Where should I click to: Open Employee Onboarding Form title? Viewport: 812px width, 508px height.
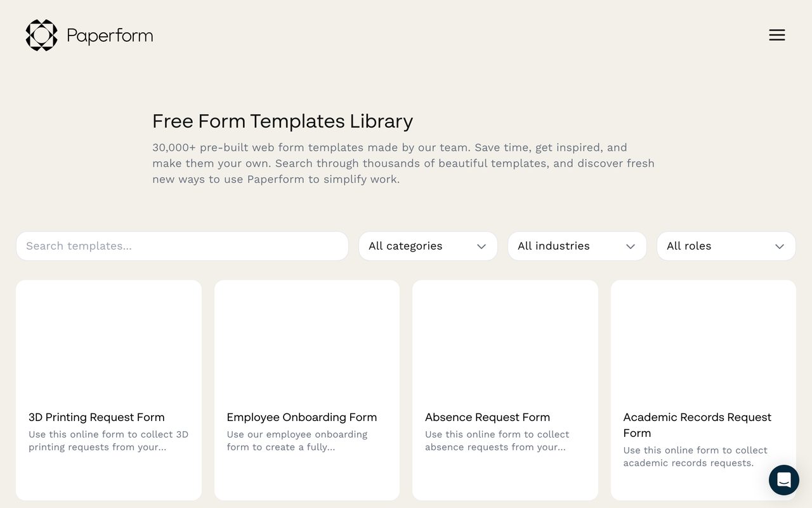(302, 417)
